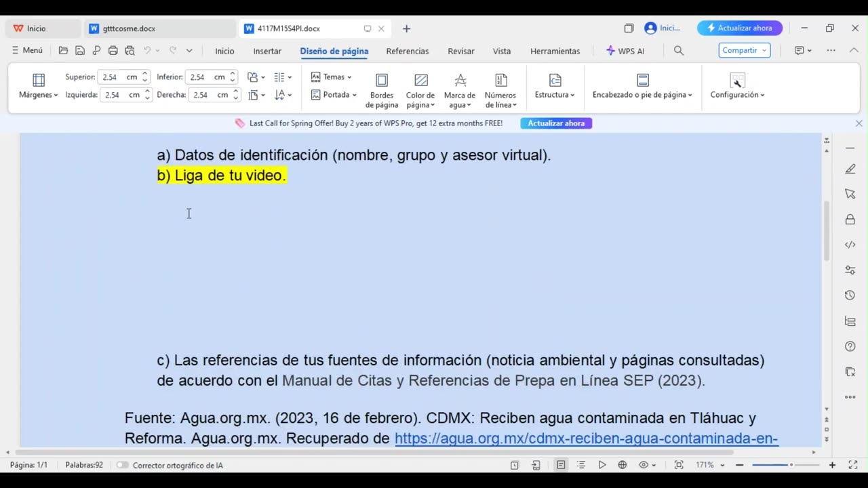Click Actualizar ahora in title bar
This screenshot has height=488, width=868.
click(740, 28)
